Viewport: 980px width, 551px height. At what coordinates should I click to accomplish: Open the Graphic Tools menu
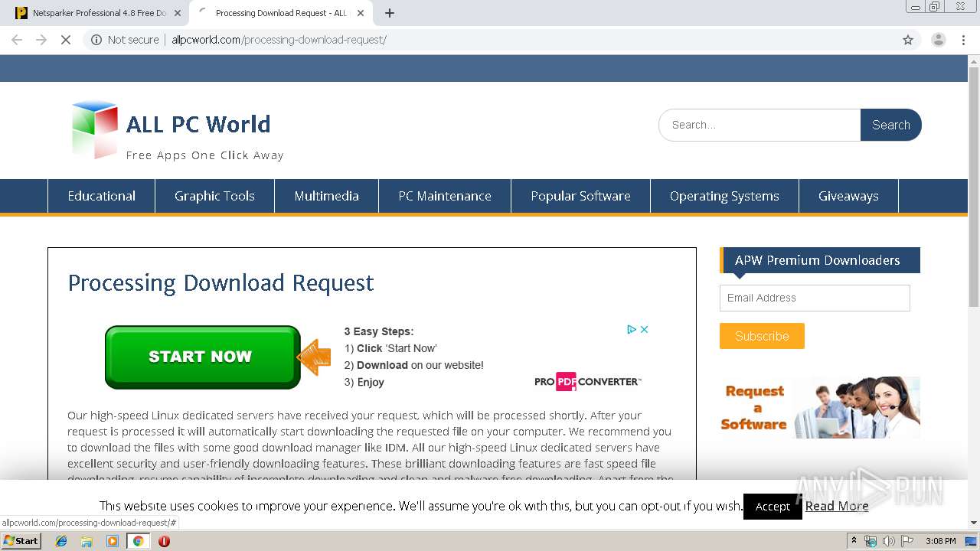214,196
